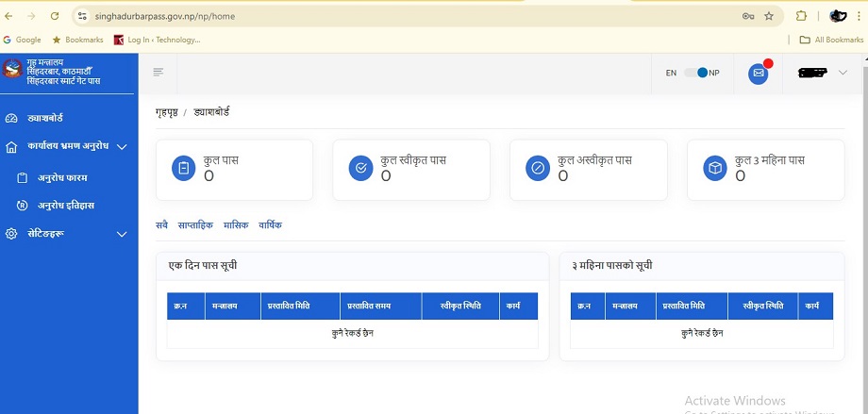The height and width of the screenshot is (414, 868).
Task: Bookmark this page with star icon
Action: [769, 16]
